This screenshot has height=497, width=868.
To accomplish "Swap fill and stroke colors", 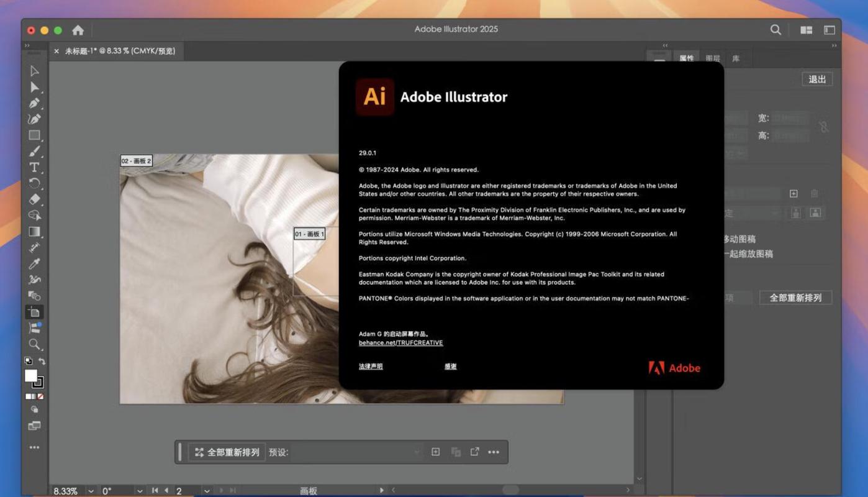I will point(42,361).
